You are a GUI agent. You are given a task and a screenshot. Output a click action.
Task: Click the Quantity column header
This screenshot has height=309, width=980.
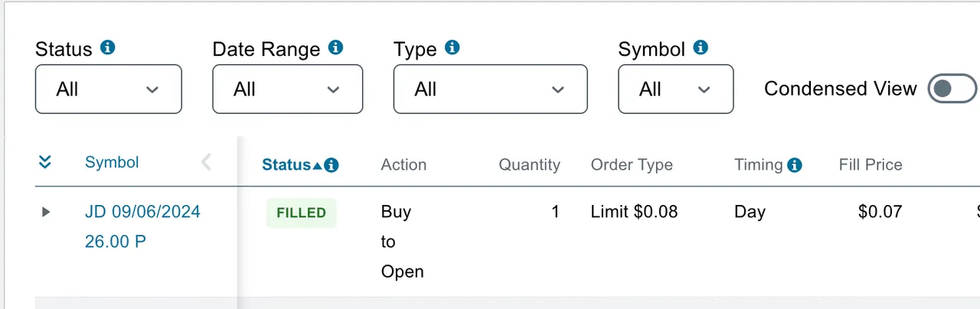(x=529, y=164)
